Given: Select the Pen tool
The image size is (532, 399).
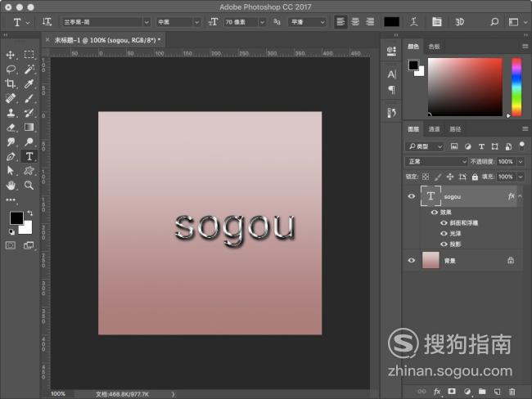Looking at the screenshot, I should click(x=11, y=157).
